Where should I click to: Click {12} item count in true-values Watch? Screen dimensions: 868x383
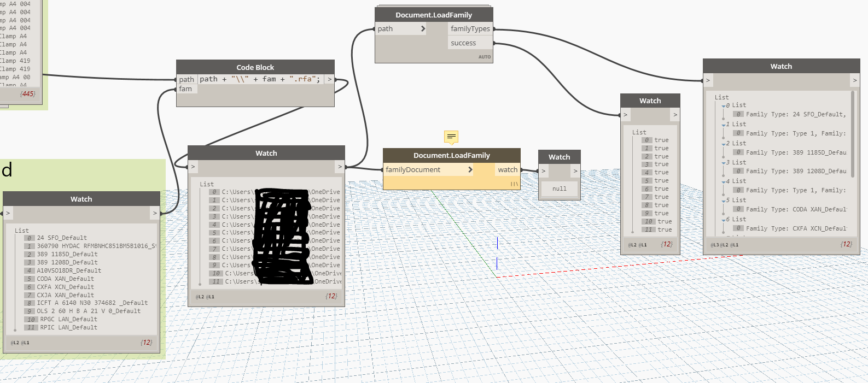[667, 244]
